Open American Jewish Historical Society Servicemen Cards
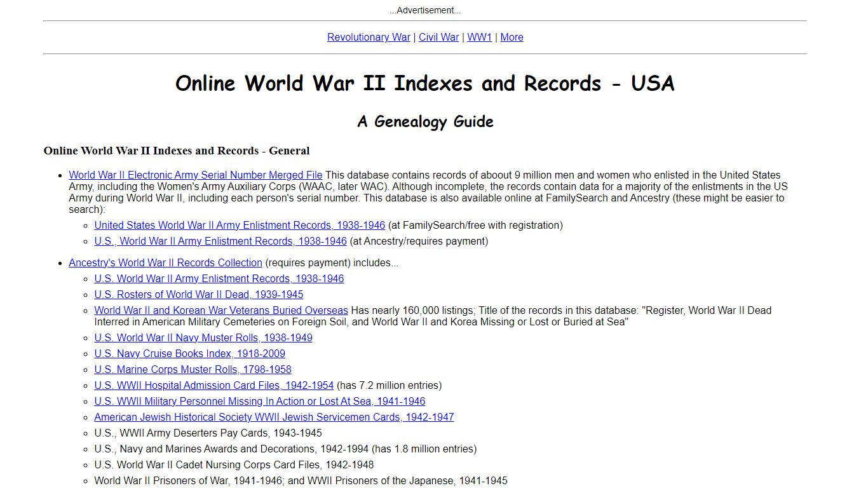This screenshot has height=488, width=868. (274, 417)
